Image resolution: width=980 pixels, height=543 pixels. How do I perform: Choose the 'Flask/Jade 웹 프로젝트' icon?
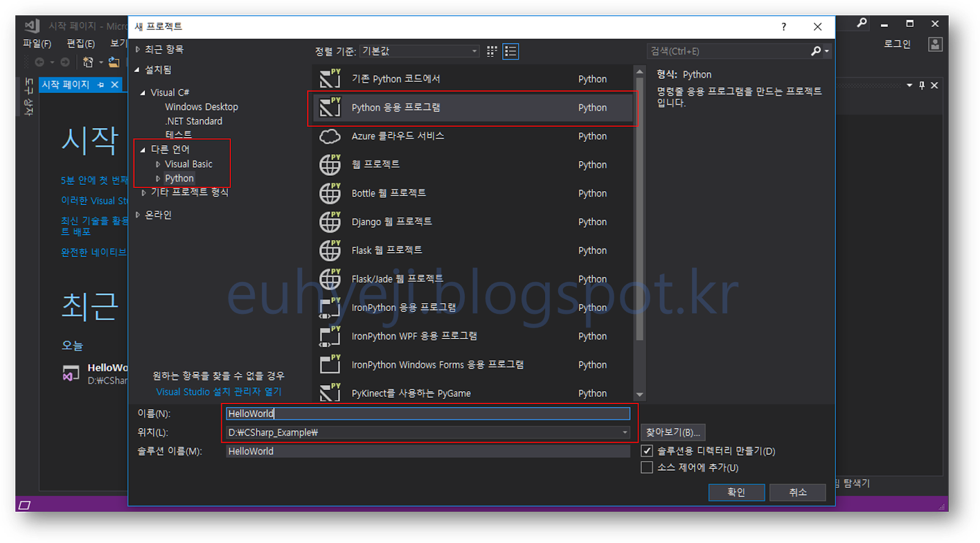[x=330, y=279]
